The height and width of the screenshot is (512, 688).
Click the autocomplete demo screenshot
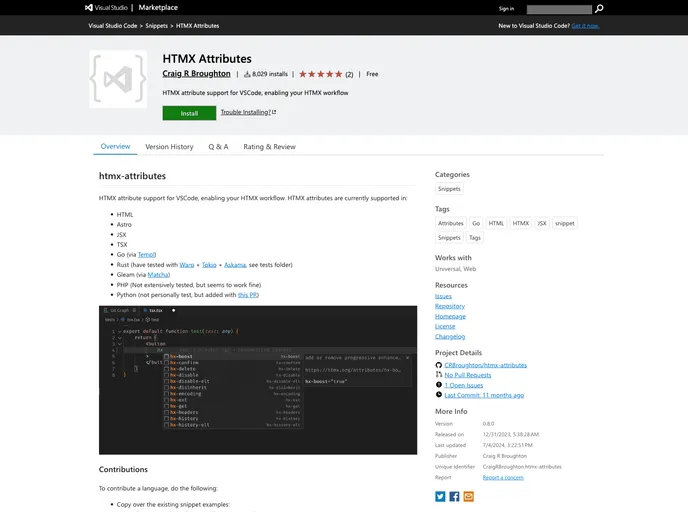258,380
